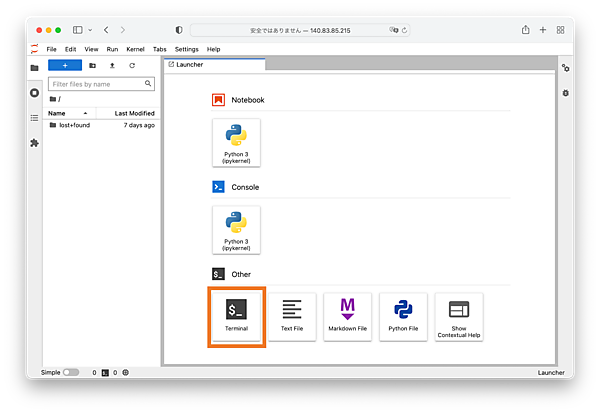The width and height of the screenshot is (600, 413).
Task: Click the upload files icon
Action: click(112, 65)
